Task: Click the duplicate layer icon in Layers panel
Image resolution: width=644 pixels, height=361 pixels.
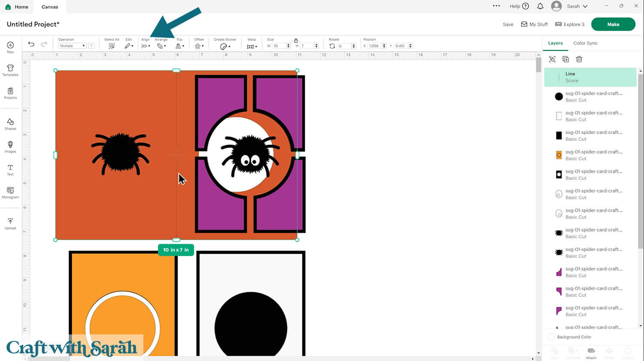Action: tap(565, 59)
